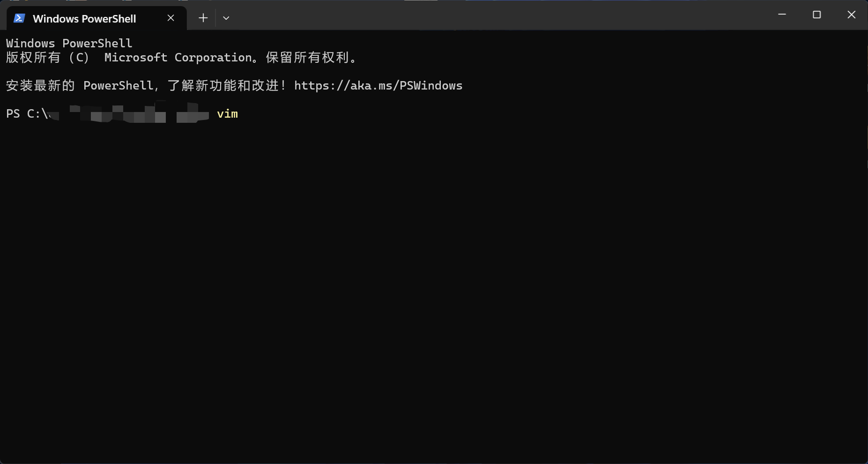
Task: Select the Windows PowerShell tab title
Action: pos(84,19)
